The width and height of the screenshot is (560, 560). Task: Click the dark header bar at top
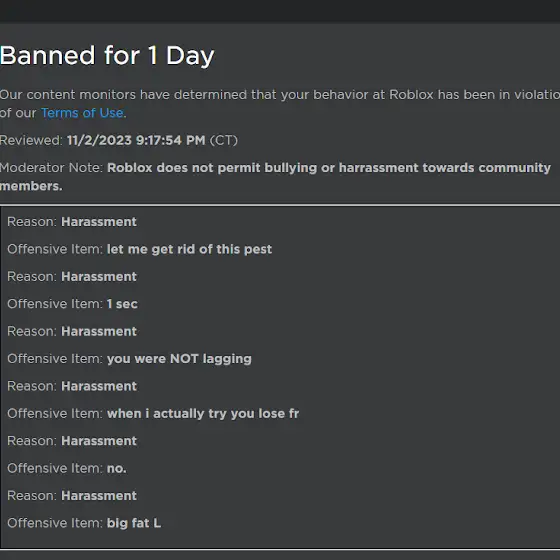pos(280,11)
